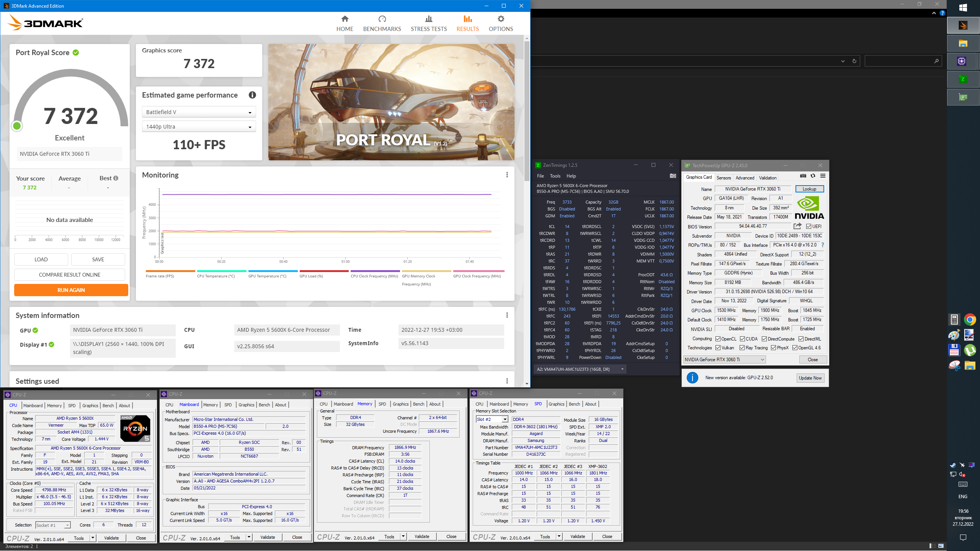980x551 pixels.
Task: Click scroll-down arrow in 3DMark results
Action: pyautogui.click(x=527, y=383)
